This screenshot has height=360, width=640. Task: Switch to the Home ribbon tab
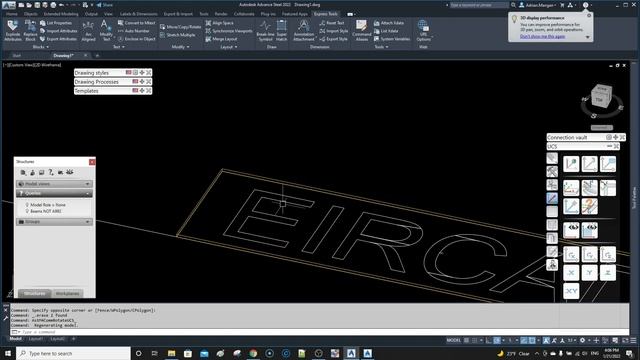tap(12, 14)
